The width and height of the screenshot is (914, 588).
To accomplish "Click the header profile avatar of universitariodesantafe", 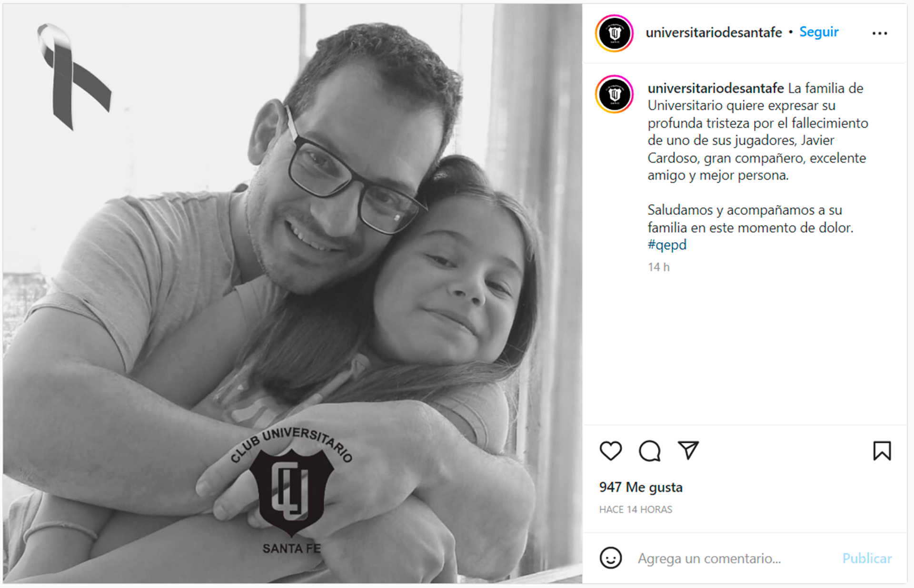I will (x=614, y=33).
